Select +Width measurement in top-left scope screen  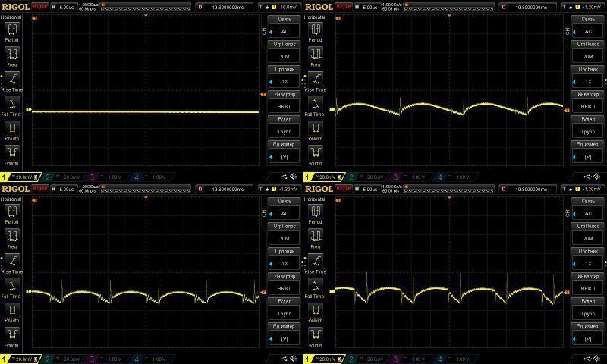(x=12, y=131)
